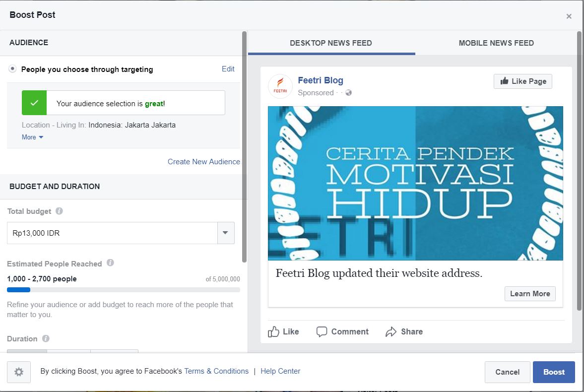
Task: Click the thumbs-up icon on Like Page button
Action: tap(503, 81)
